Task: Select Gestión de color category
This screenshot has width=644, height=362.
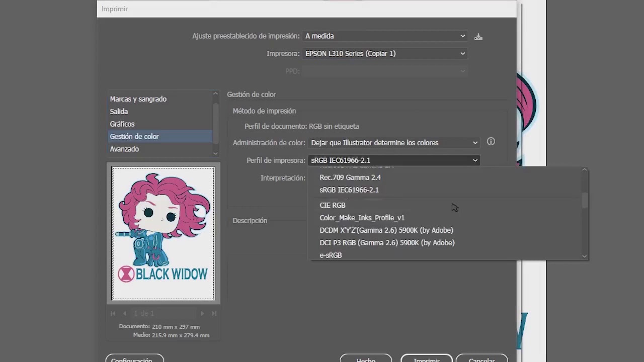Action: (159, 137)
